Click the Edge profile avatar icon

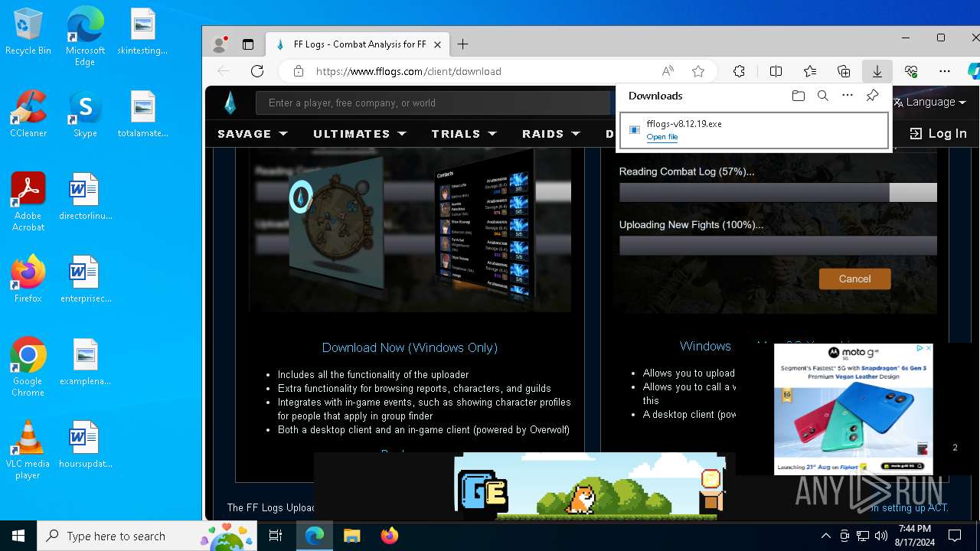pyautogui.click(x=220, y=44)
